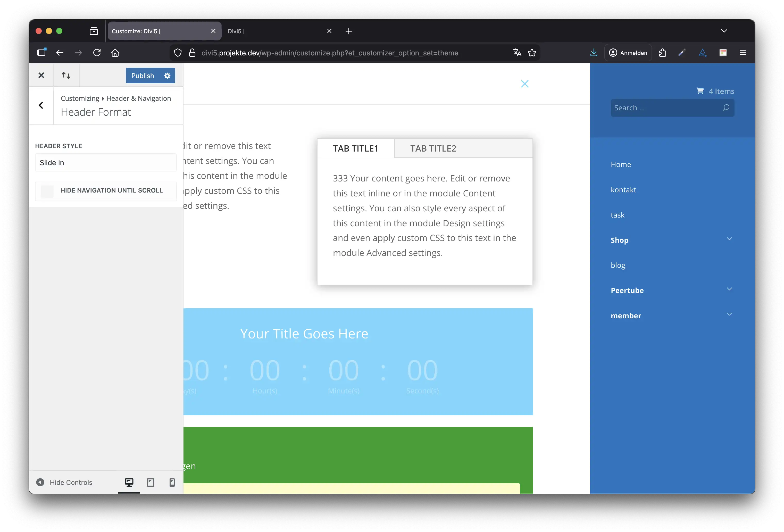Viewport: 784px width, 532px height.
Task: Switch preview to desktop device icon
Action: (x=129, y=482)
